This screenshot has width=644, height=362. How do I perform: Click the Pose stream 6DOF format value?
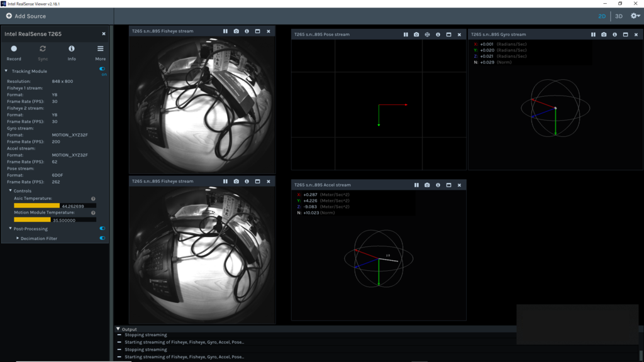pos(57,175)
